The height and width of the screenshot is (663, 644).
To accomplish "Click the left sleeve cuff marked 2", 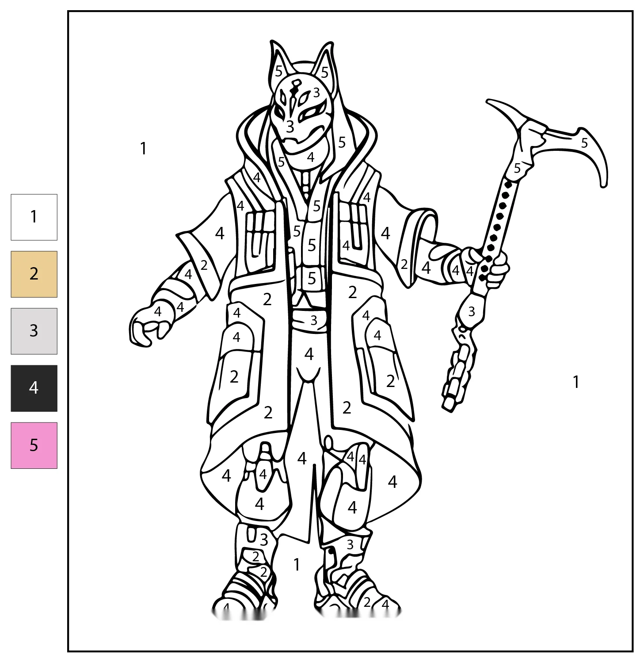I will 204,265.
